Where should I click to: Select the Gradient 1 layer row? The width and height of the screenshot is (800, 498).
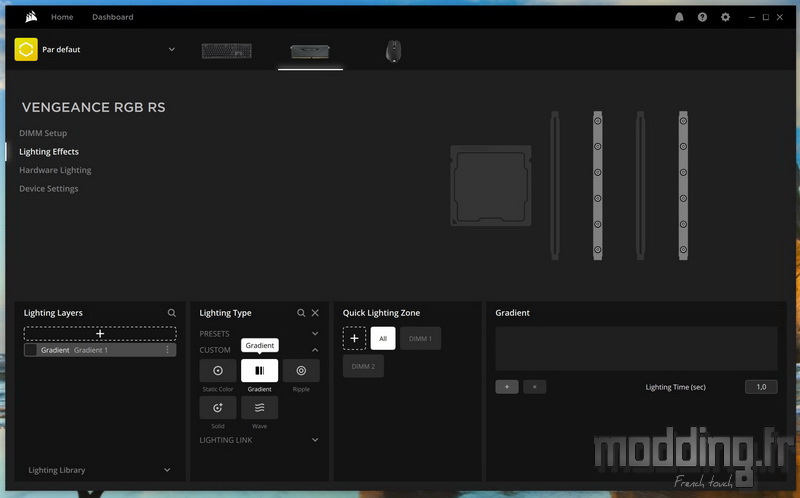pos(100,350)
